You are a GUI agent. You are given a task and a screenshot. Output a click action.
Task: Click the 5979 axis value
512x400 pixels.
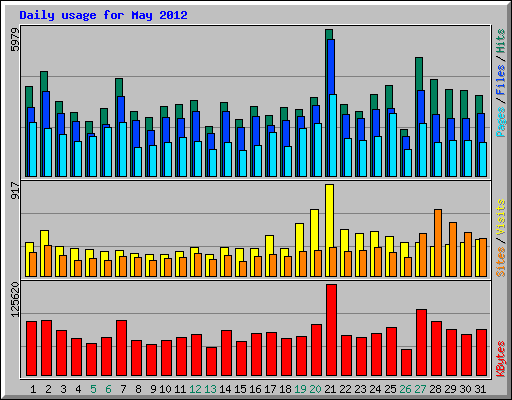click(15, 40)
